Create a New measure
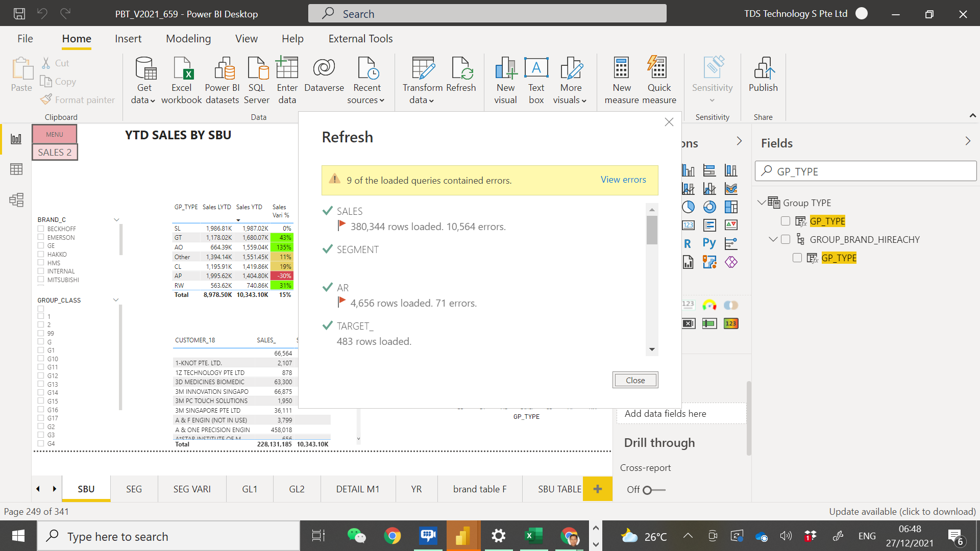The width and height of the screenshot is (980, 551). 622,80
